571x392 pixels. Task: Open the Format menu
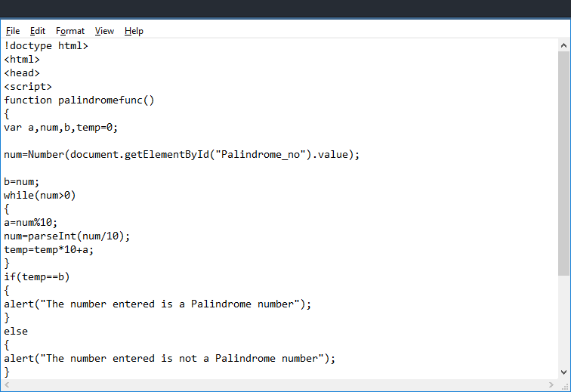70,31
